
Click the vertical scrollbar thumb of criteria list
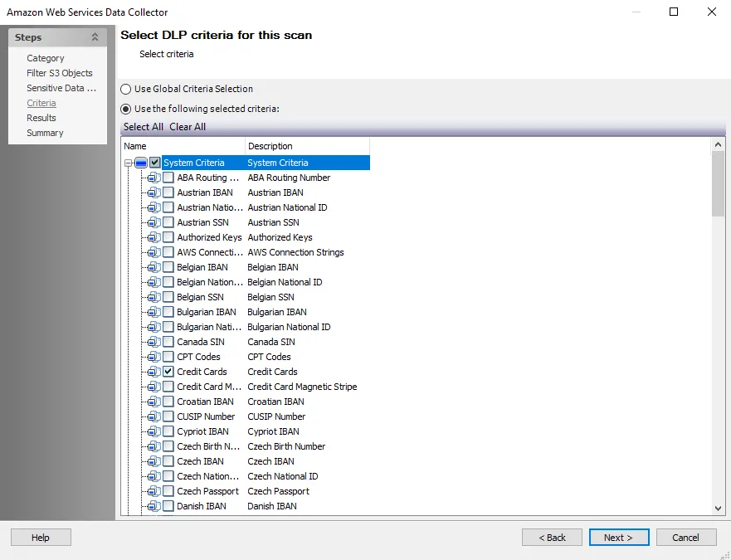718,183
